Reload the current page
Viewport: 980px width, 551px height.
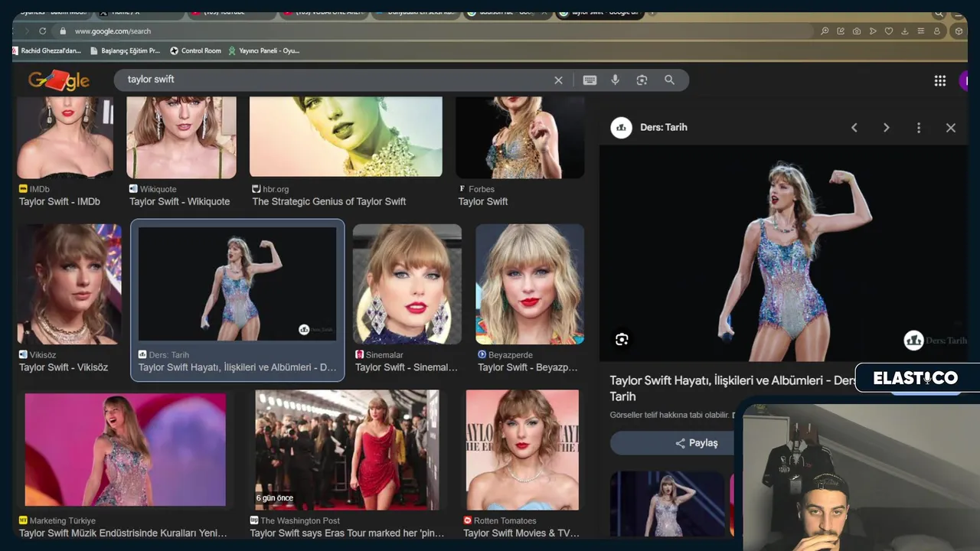[43, 31]
